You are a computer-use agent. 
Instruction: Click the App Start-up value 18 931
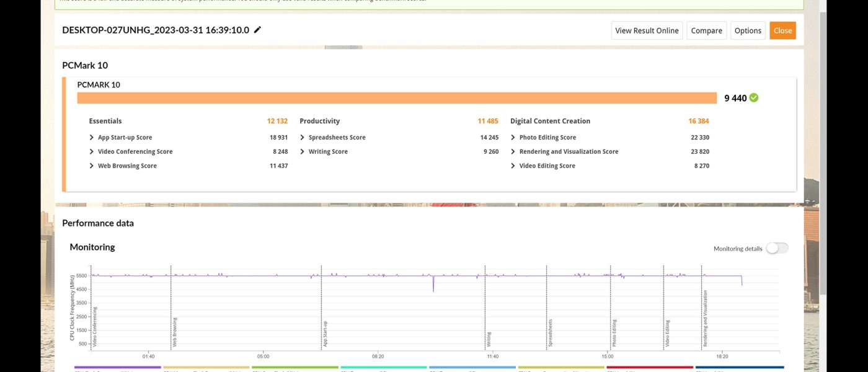click(x=278, y=138)
